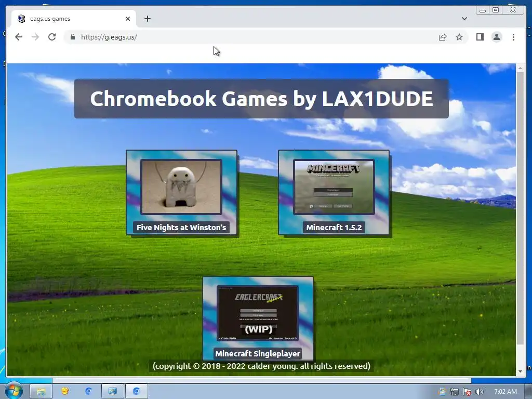Expand the tab search dropdown chevron

click(464, 19)
